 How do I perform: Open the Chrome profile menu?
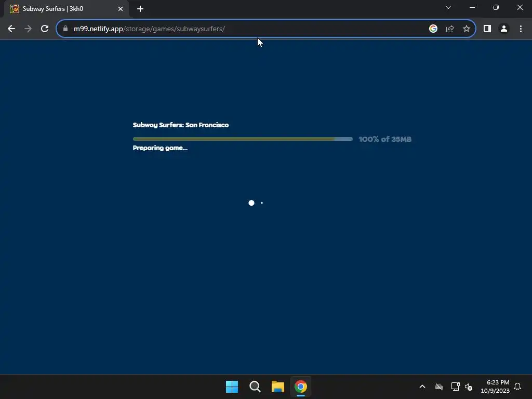coord(504,29)
